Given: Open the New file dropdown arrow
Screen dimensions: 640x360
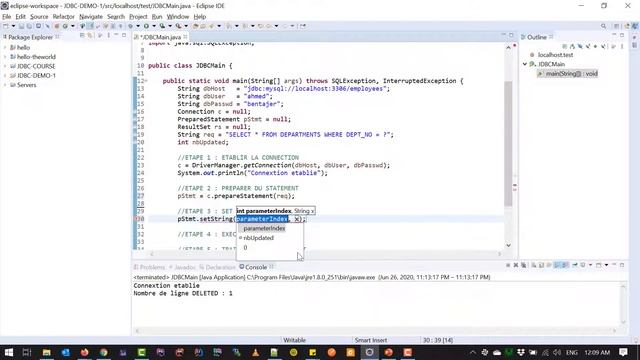Looking at the screenshot, I should [x=13, y=26].
